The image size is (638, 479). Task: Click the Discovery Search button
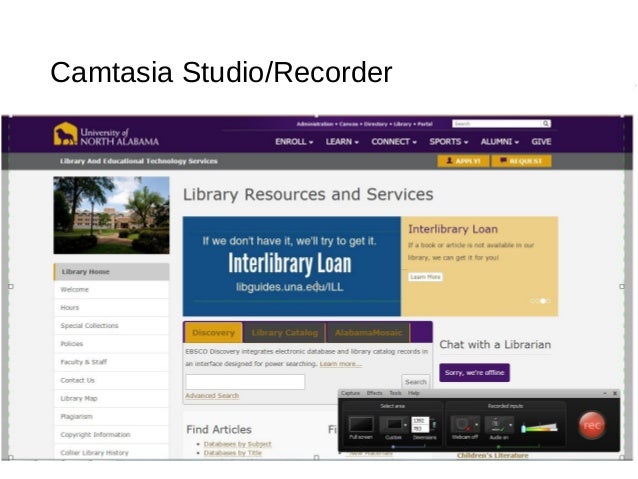416,382
